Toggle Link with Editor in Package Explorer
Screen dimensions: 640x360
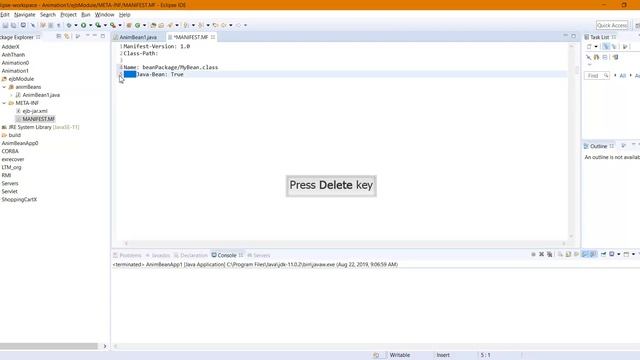[67, 37]
